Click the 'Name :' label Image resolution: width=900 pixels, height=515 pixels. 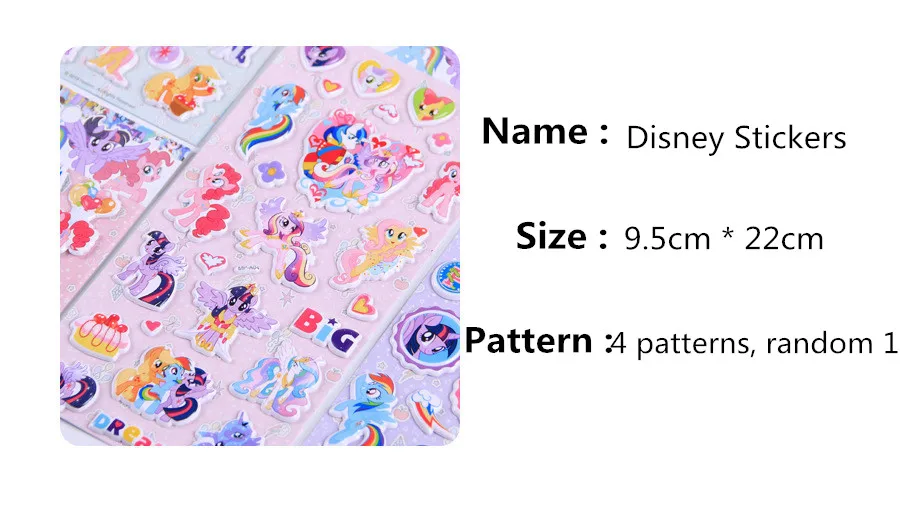click(x=545, y=131)
